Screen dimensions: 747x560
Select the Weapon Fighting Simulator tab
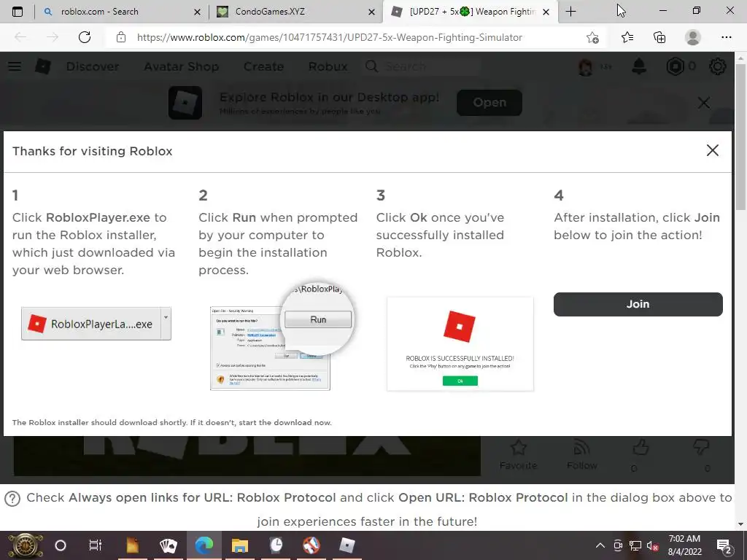pos(469,12)
